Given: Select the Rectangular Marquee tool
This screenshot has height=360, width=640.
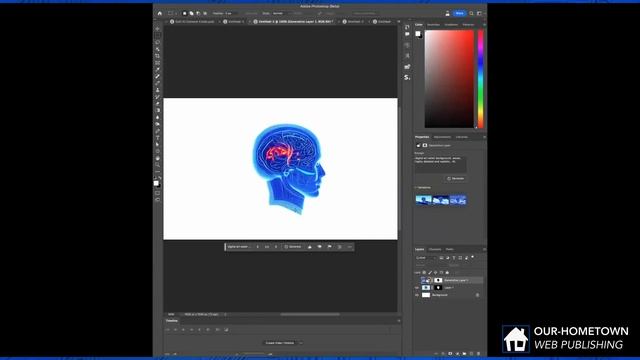Looking at the screenshot, I should coord(158,36).
